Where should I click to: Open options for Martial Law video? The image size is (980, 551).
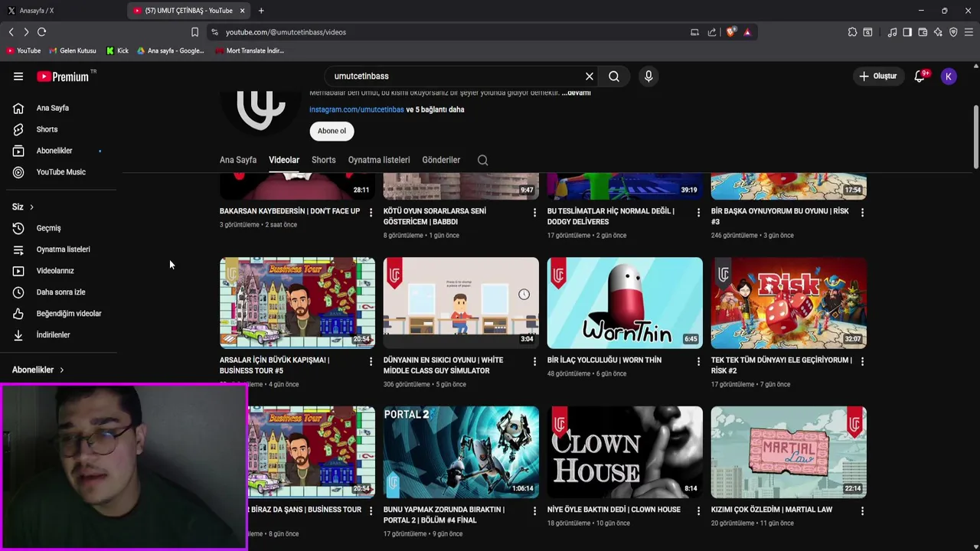(862, 510)
